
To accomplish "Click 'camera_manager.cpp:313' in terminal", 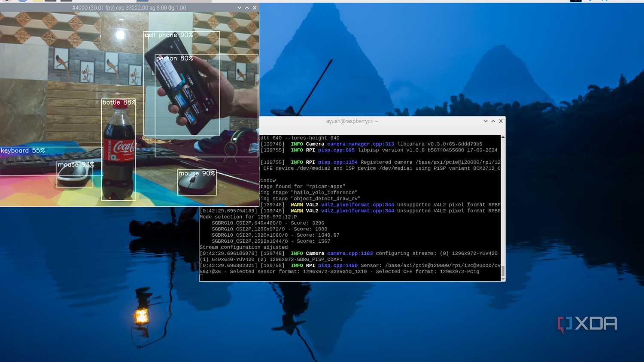I will click(x=361, y=144).
